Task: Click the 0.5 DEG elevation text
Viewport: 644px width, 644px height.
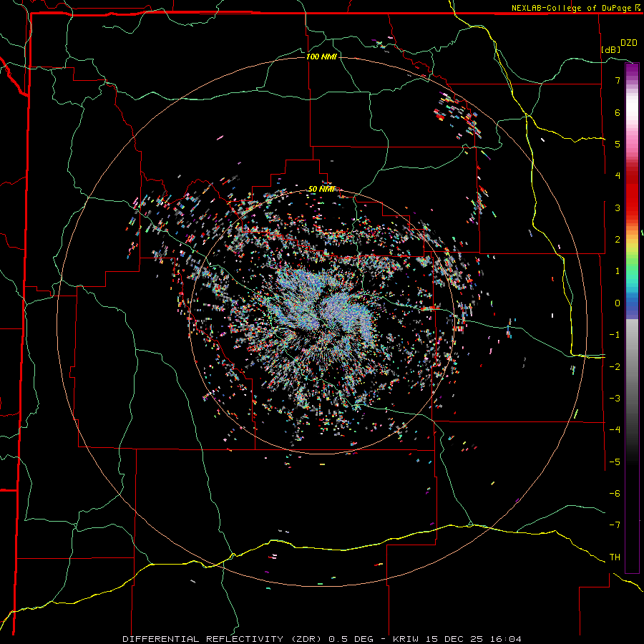Action: (x=351, y=639)
